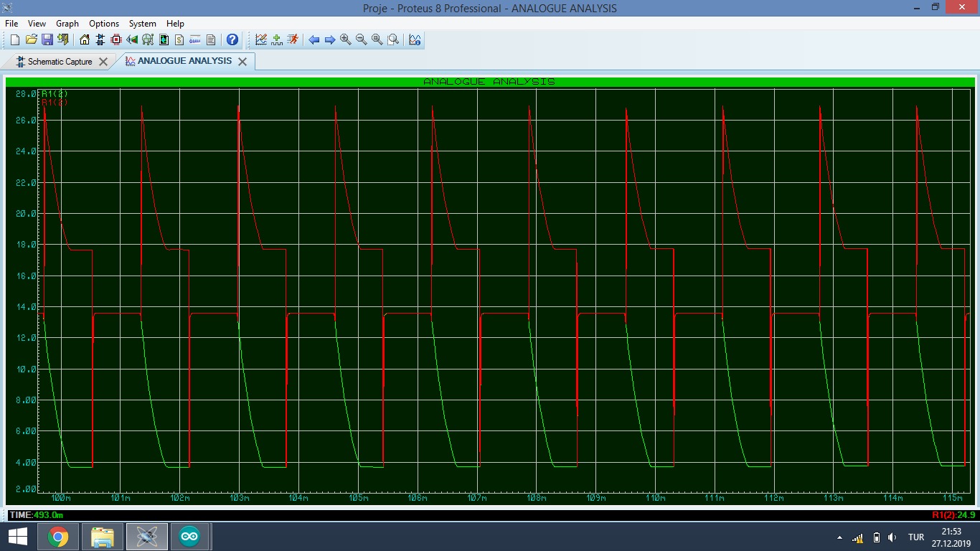Click the 28.0 y-axis label
This screenshot has height=551, width=980.
[25, 94]
